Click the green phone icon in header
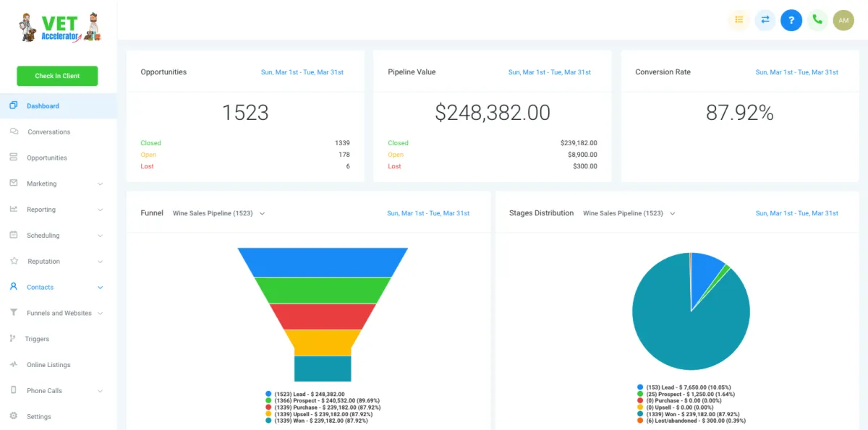The width and height of the screenshot is (868, 430). click(817, 20)
